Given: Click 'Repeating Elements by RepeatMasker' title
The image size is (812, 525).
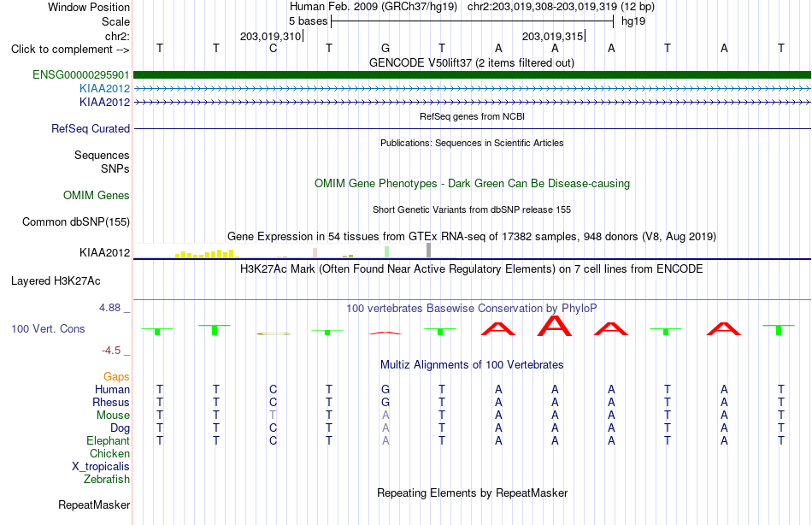Looking at the screenshot, I should 472,493.
